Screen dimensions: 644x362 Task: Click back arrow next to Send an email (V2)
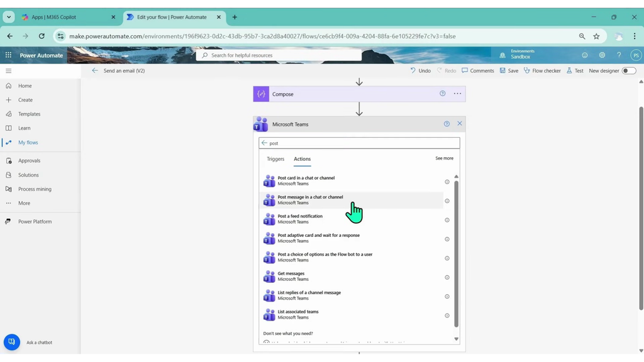pyautogui.click(x=95, y=70)
